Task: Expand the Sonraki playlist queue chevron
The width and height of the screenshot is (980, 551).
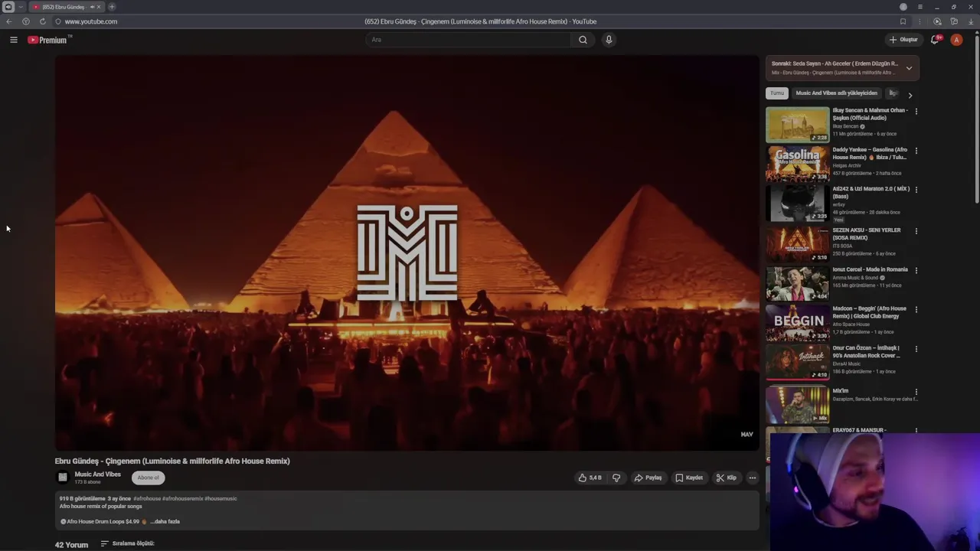Action: click(x=909, y=68)
